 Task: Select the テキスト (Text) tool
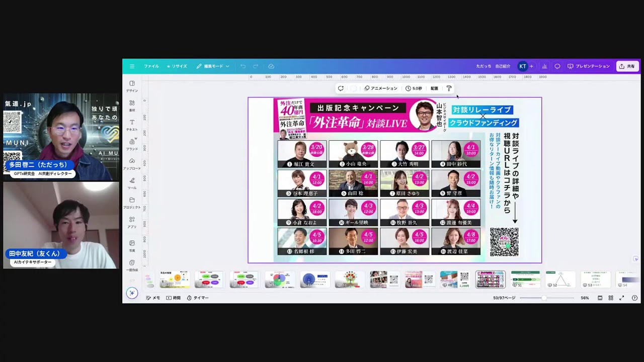[x=132, y=125]
